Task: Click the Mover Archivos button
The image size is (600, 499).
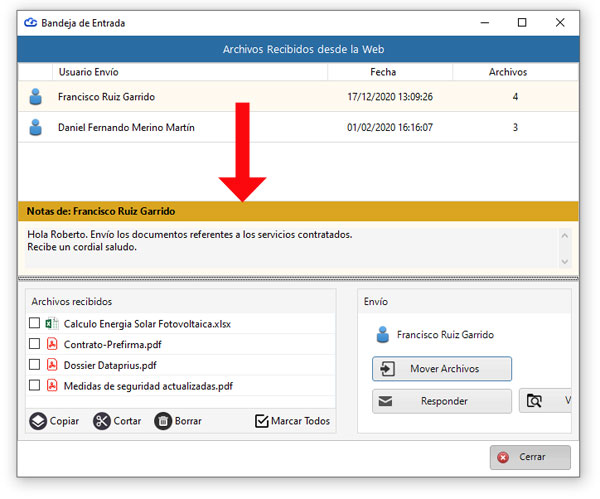Action: click(442, 369)
